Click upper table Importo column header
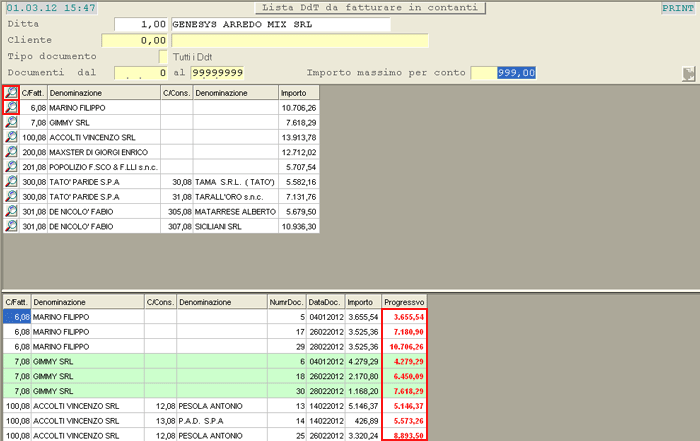Image resolution: width=700 pixels, height=441 pixels. point(299,93)
